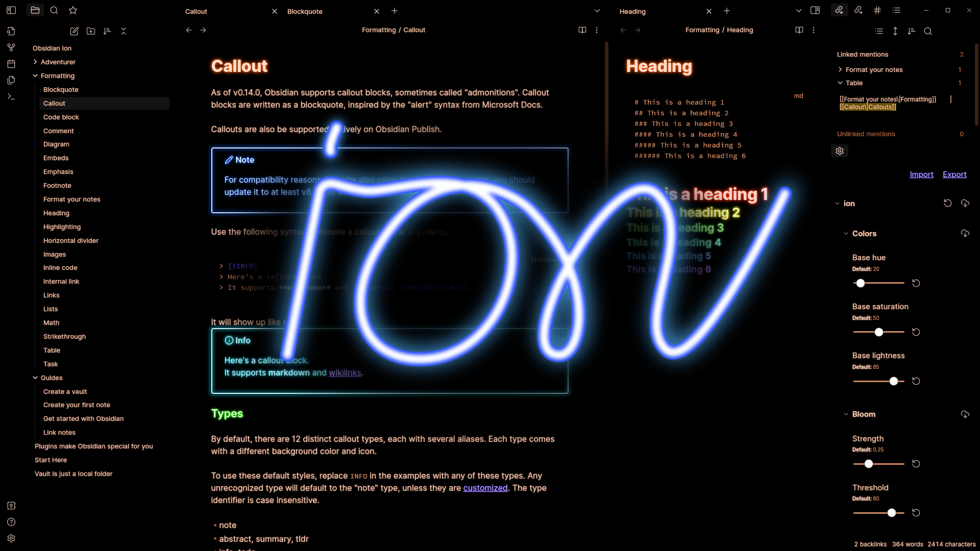Screen dimensions: 980x551
Task: Open the daily note calendar icon
Action: (11, 64)
